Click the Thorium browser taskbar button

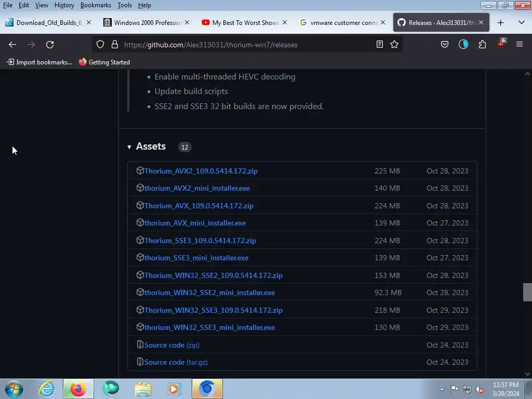coord(207,389)
